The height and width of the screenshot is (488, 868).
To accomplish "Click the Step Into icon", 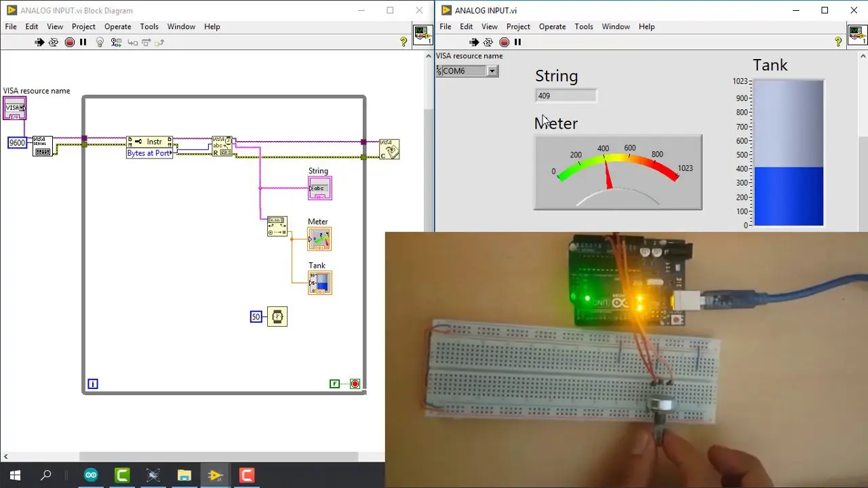I will coord(132,43).
